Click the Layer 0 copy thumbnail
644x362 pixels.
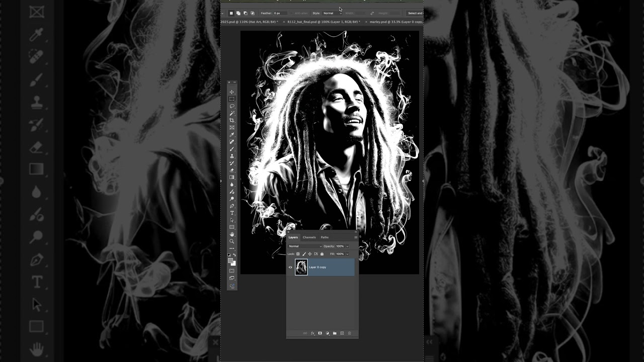click(301, 267)
